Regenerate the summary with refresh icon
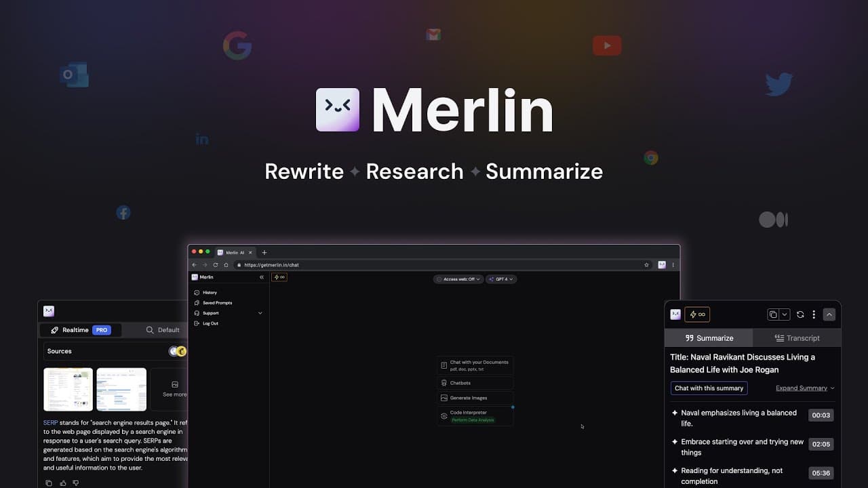The image size is (868, 488). pyautogui.click(x=800, y=314)
